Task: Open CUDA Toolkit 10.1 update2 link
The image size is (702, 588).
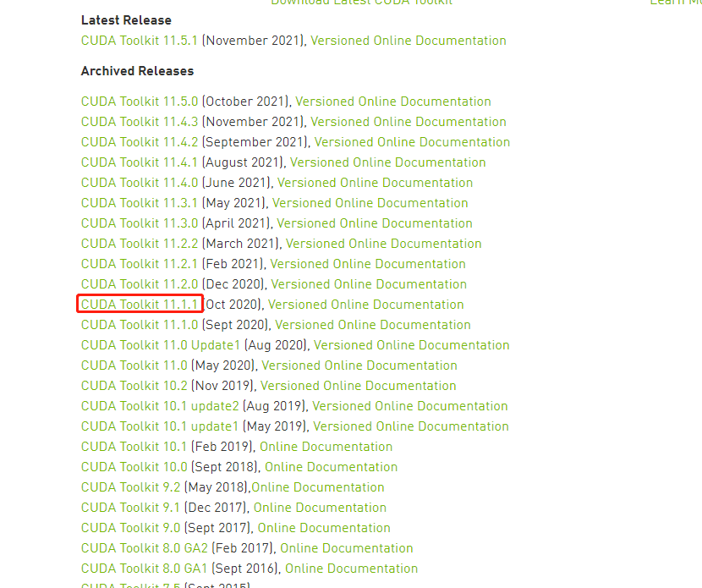Action: [x=160, y=406]
